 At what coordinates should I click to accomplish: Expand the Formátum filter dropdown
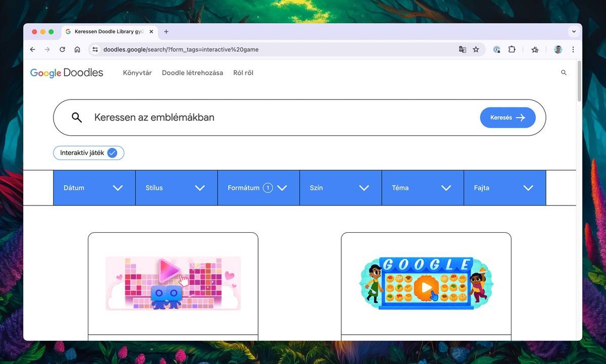point(259,188)
